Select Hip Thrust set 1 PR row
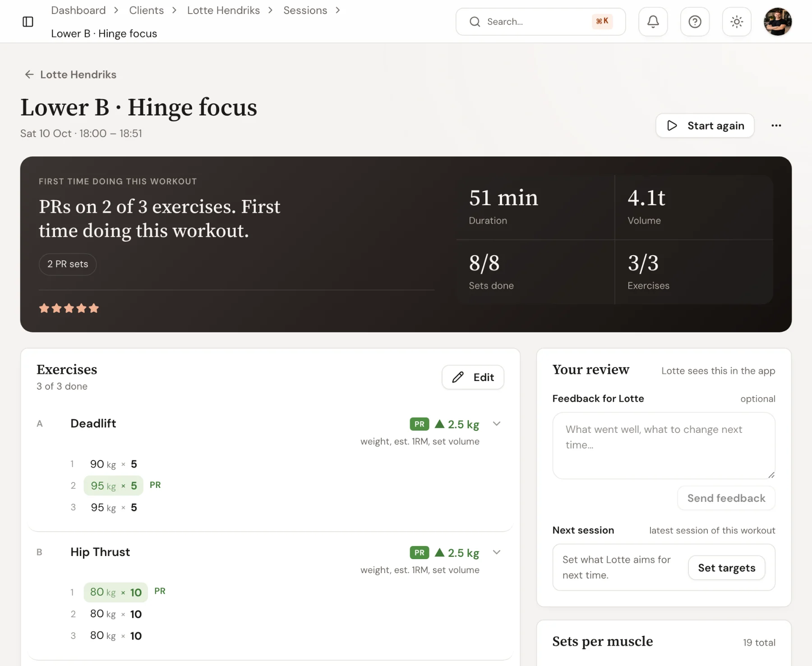812x666 pixels. click(116, 592)
